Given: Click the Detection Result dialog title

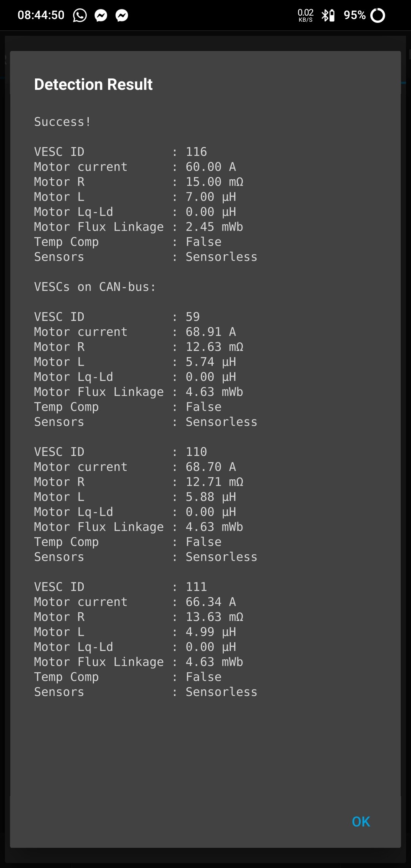Looking at the screenshot, I should coord(93,84).
